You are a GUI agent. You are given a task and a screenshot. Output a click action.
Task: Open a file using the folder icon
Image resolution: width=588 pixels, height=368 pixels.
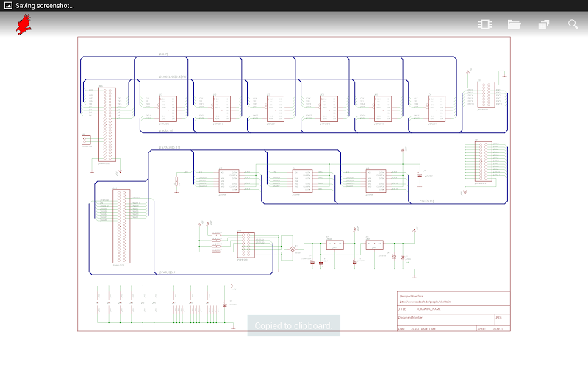point(514,24)
